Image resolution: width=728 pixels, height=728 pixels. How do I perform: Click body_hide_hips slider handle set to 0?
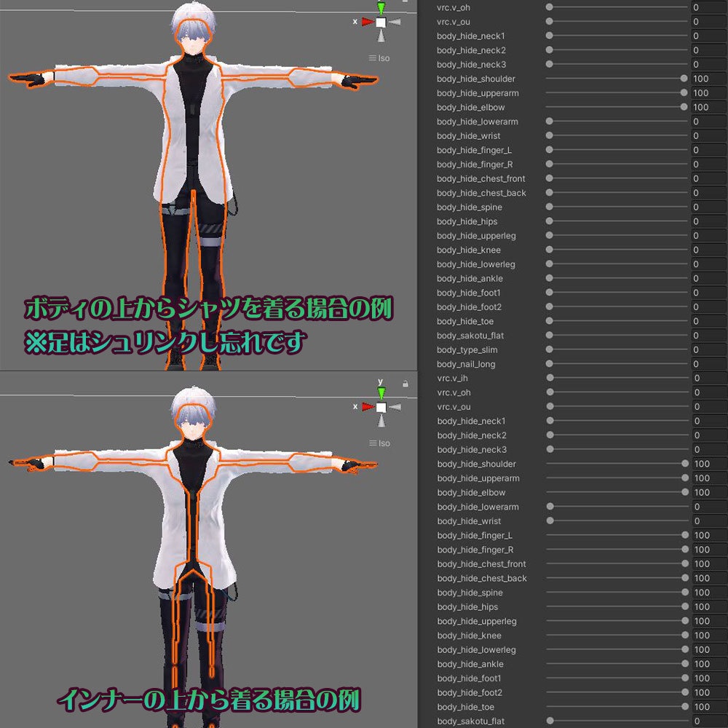click(549, 221)
